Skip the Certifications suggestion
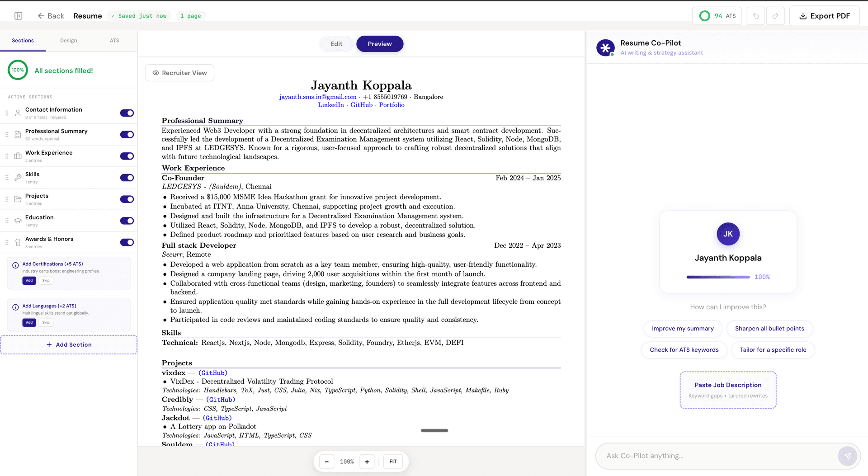Screen dimensions: 868x476 pyautogui.click(x=46, y=281)
